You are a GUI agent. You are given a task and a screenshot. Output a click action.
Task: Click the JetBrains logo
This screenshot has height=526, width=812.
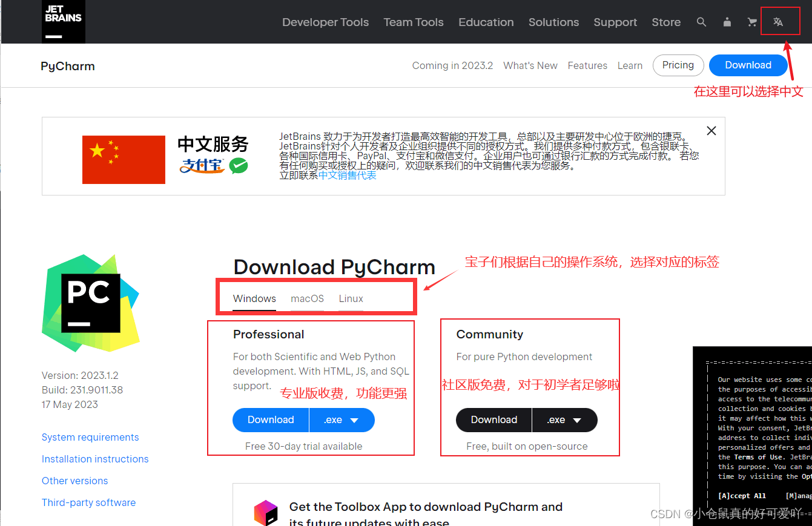click(64, 22)
